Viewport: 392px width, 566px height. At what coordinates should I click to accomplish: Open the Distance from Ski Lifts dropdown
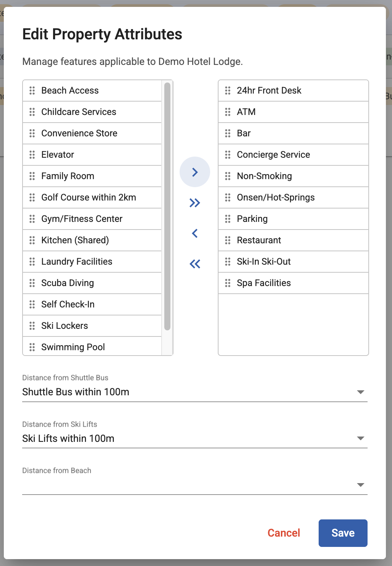coord(194,438)
